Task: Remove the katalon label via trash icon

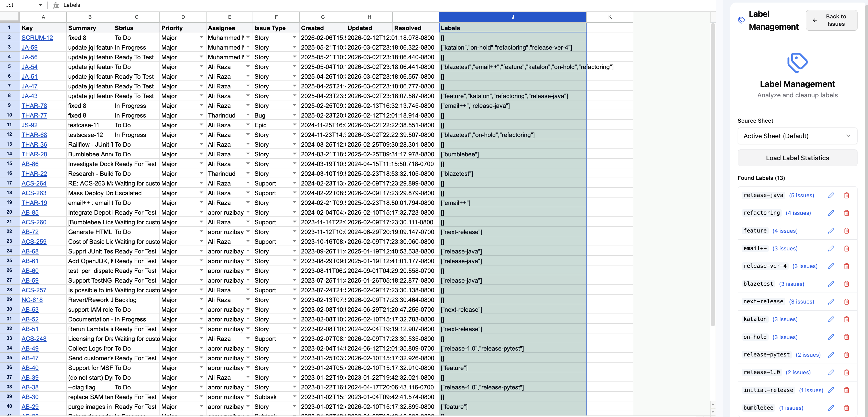Action: coord(847,319)
